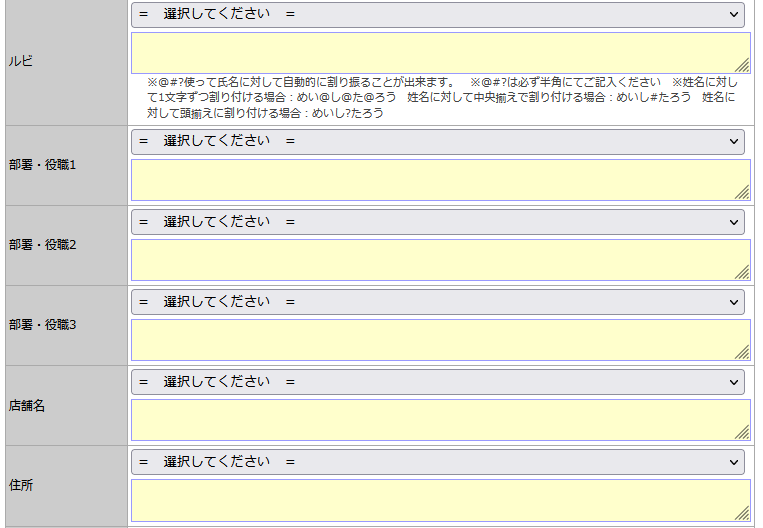The image size is (763, 528).
Task: Open the 店舗名 selection dropdown
Action: pos(437,382)
